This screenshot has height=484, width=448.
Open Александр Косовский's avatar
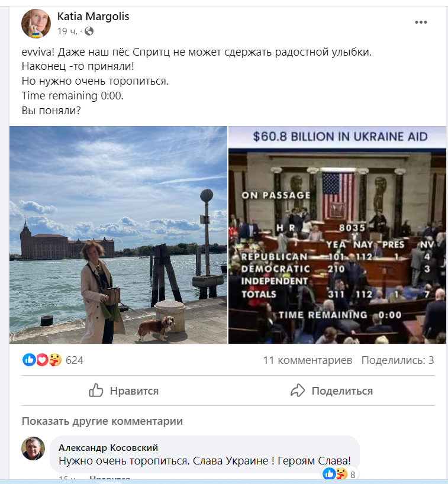pyautogui.click(x=33, y=448)
